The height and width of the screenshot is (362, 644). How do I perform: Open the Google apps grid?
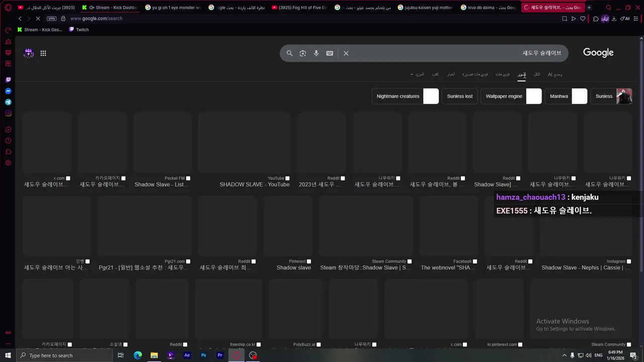(x=43, y=53)
